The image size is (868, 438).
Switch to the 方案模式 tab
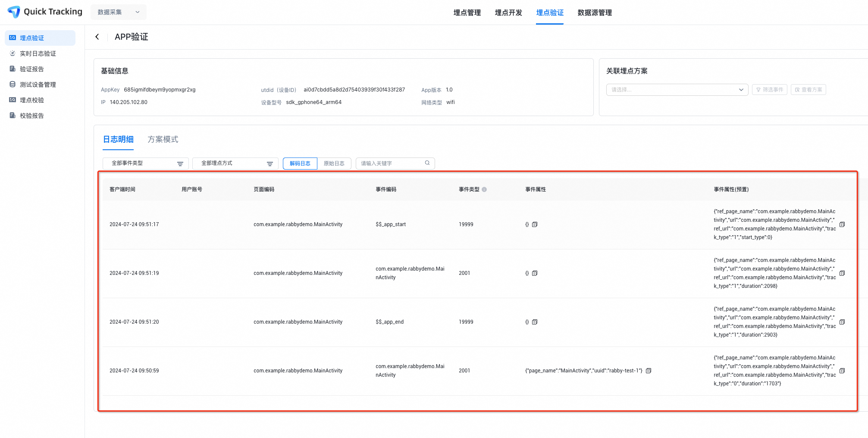point(163,139)
